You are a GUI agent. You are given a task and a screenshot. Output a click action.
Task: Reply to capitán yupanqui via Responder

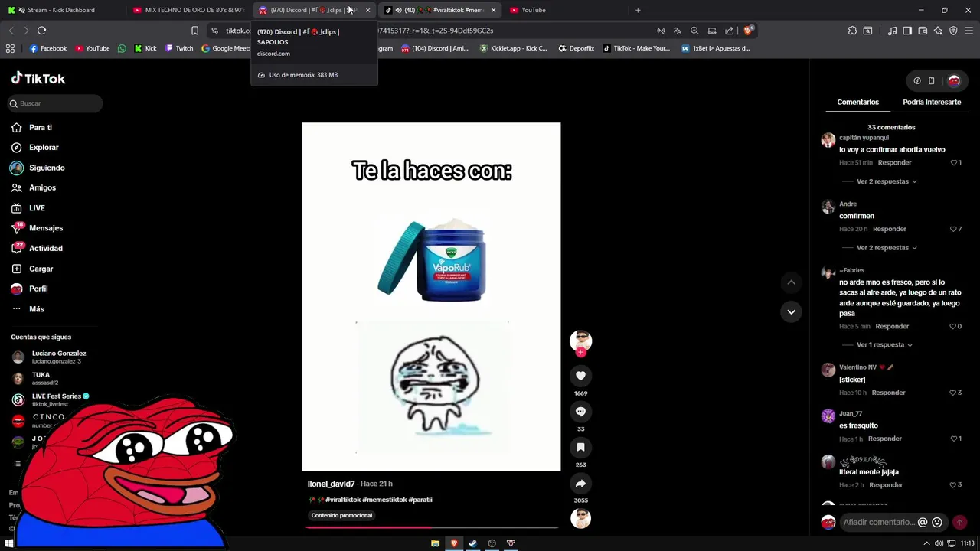tap(894, 162)
